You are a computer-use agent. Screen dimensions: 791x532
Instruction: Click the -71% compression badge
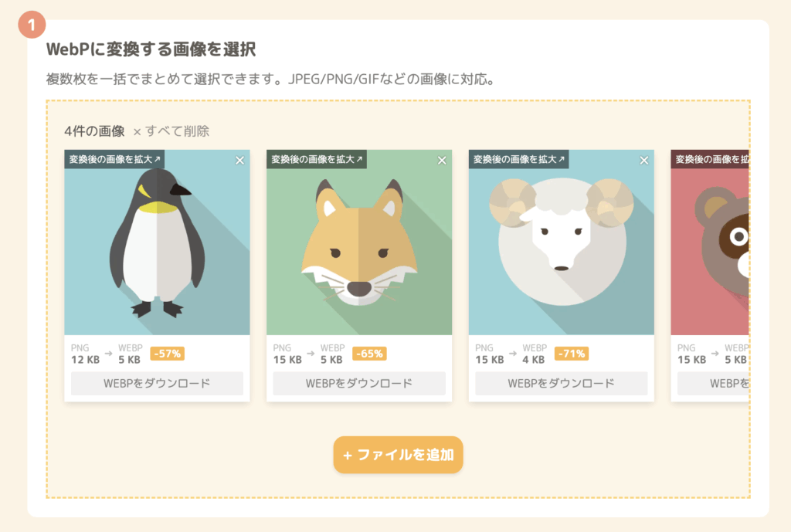point(572,354)
